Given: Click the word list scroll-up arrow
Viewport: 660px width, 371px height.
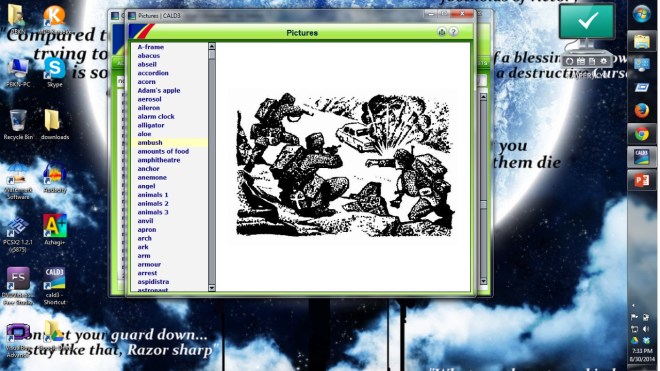Looking at the screenshot, I should [x=212, y=46].
